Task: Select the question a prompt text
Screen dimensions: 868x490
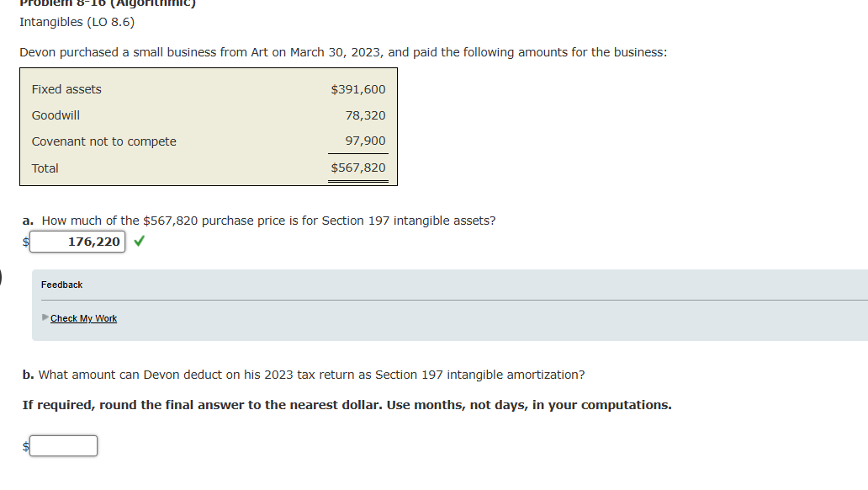Action: (258, 220)
